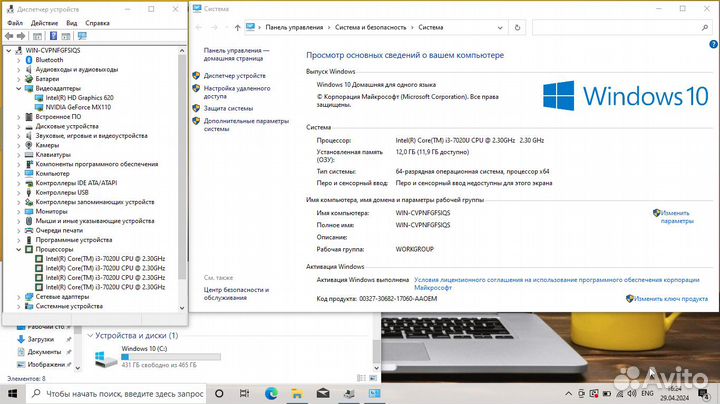This screenshot has height=404, width=720.
Task: Expand the Дисковые устройства node
Action: point(19,126)
